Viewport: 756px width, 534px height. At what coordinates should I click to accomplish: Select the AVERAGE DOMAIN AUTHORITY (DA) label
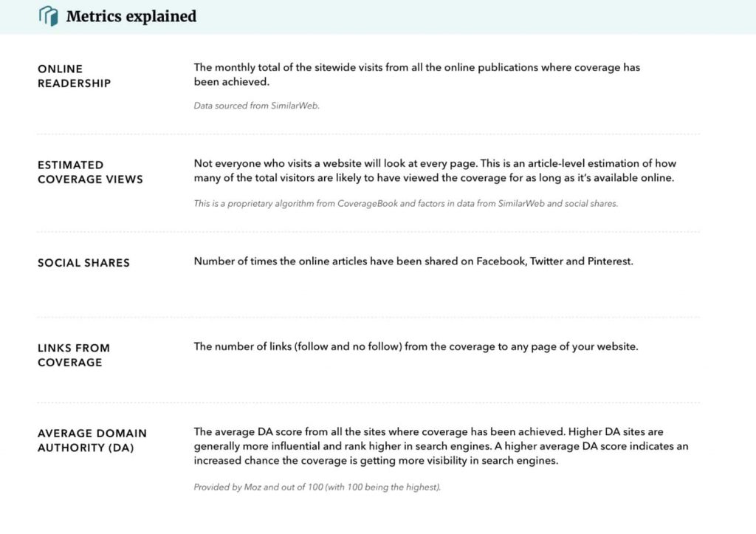pyautogui.click(x=92, y=440)
